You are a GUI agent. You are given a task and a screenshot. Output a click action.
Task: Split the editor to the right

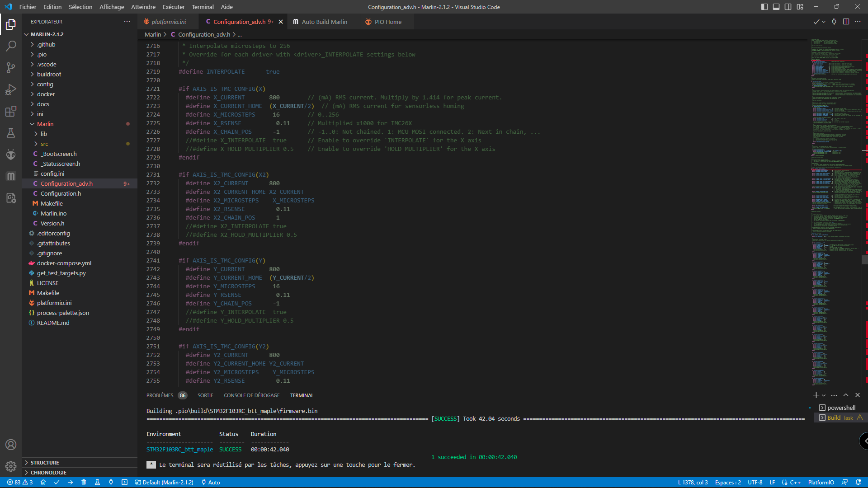pyautogui.click(x=846, y=22)
